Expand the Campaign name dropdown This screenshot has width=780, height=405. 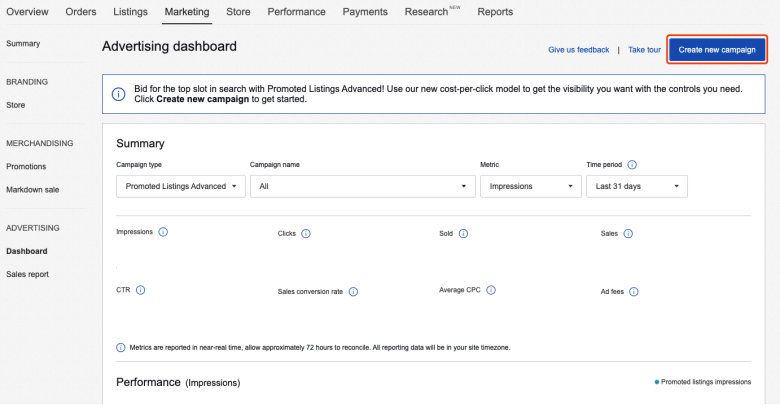coord(362,186)
